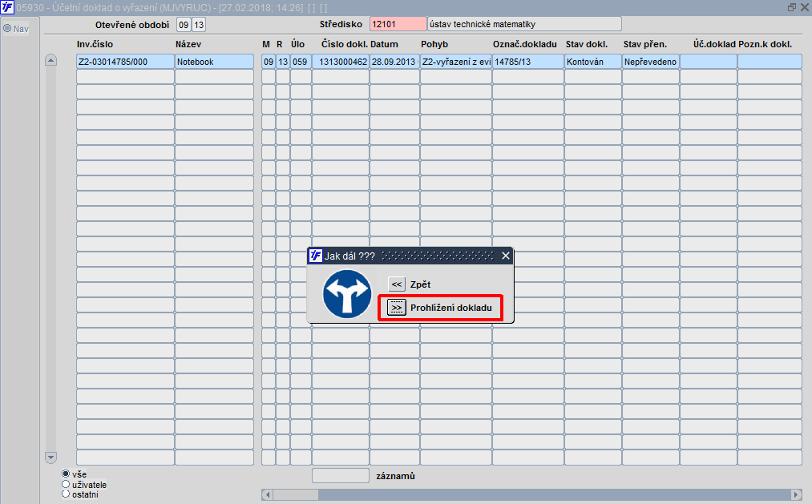Select the uživatele radio button
This screenshot has width=812, height=504.
66,484
